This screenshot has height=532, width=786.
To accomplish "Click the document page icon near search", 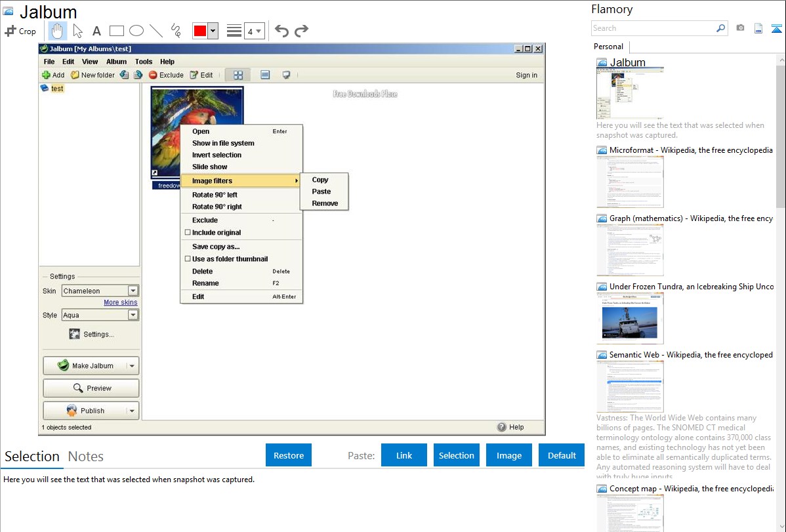I will click(758, 28).
